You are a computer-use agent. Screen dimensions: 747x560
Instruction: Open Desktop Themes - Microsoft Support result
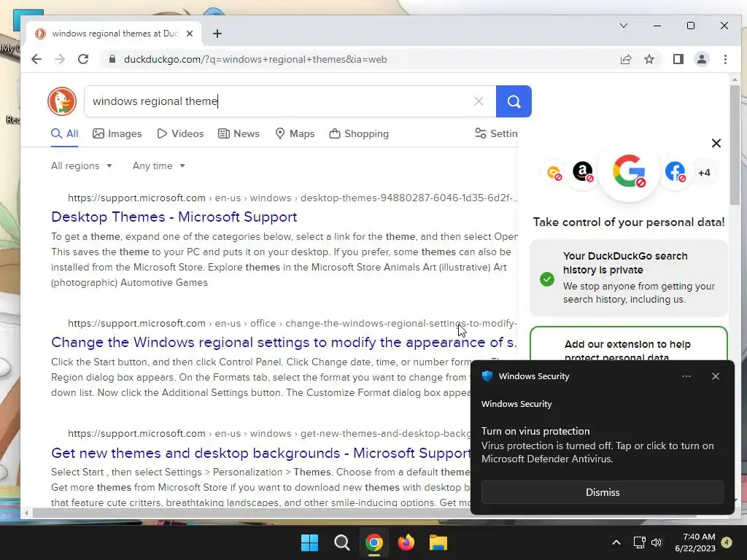click(174, 217)
